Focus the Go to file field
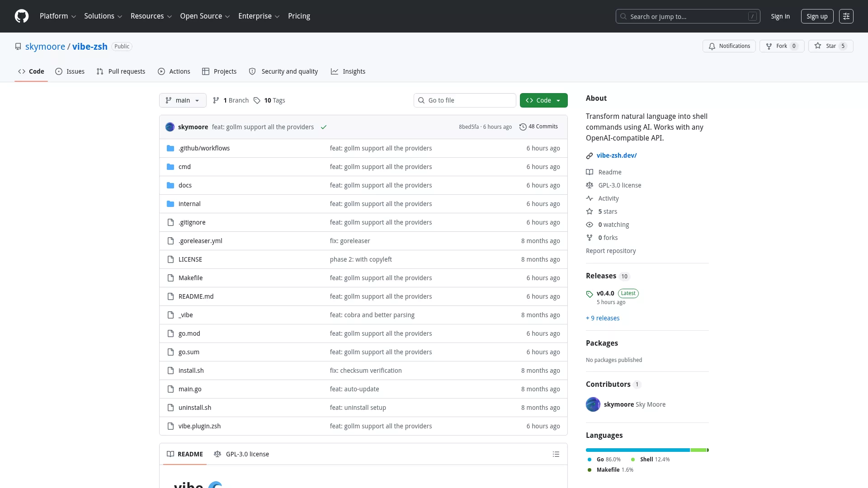This screenshot has width=868, height=488. click(465, 100)
